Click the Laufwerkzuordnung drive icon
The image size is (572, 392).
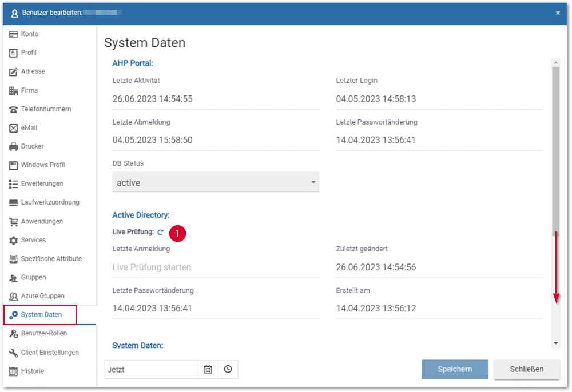tap(14, 202)
